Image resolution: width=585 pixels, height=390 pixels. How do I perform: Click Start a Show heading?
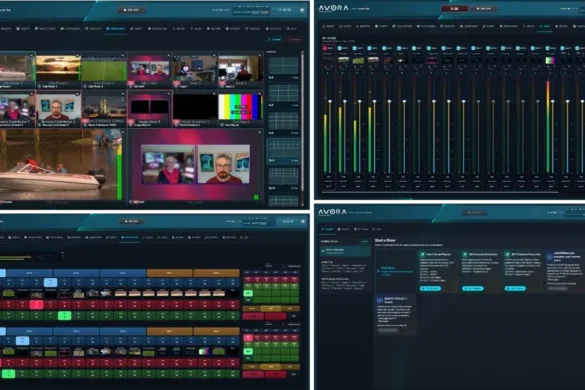pos(385,241)
